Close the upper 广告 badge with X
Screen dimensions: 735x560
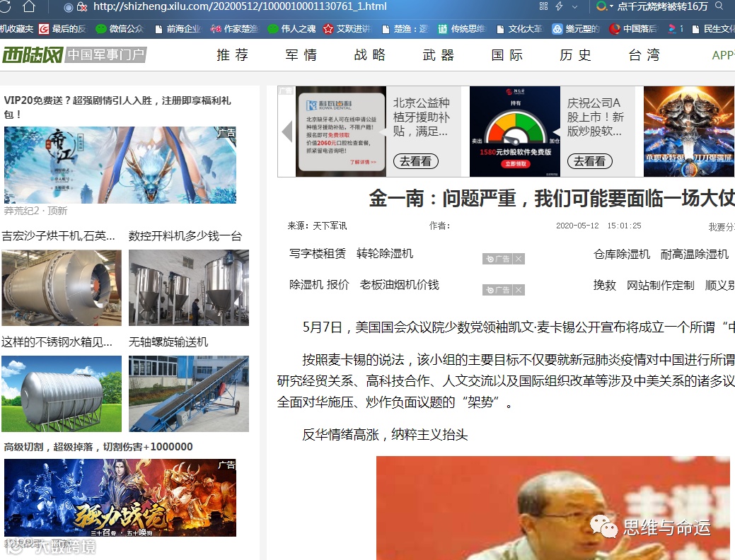click(519, 259)
